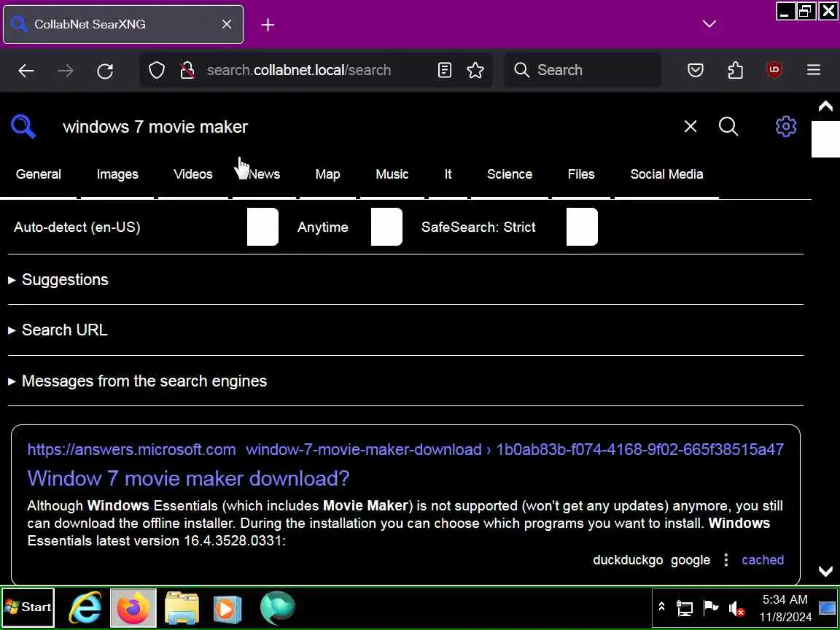This screenshot has height=630, width=840.
Task: Click the page scrollbar up arrow
Action: [825, 106]
